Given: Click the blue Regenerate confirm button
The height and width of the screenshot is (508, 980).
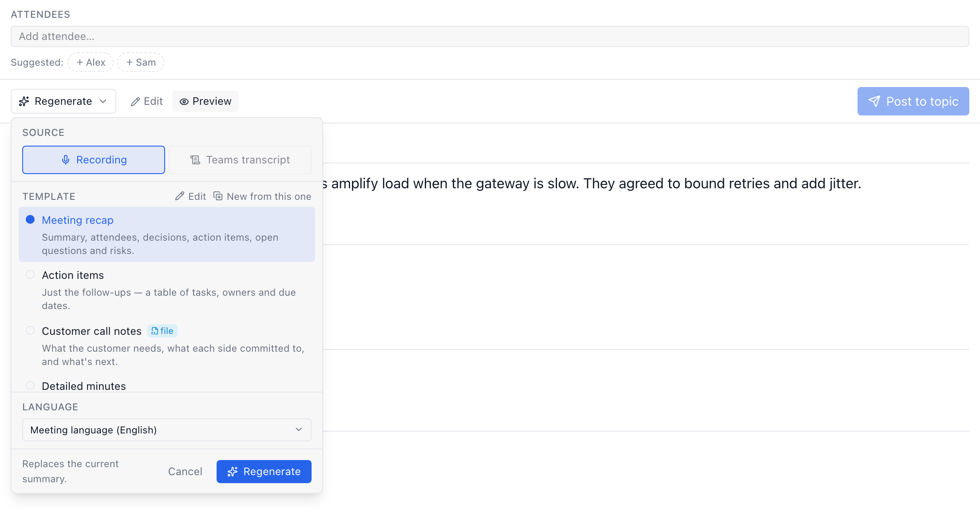Looking at the screenshot, I should (264, 472).
